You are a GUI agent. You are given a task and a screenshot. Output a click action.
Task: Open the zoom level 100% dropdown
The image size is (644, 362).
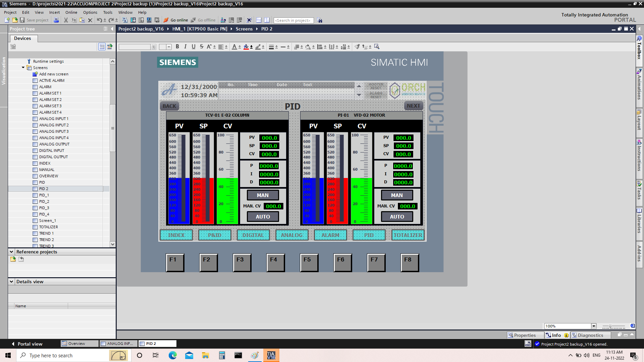(593, 326)
